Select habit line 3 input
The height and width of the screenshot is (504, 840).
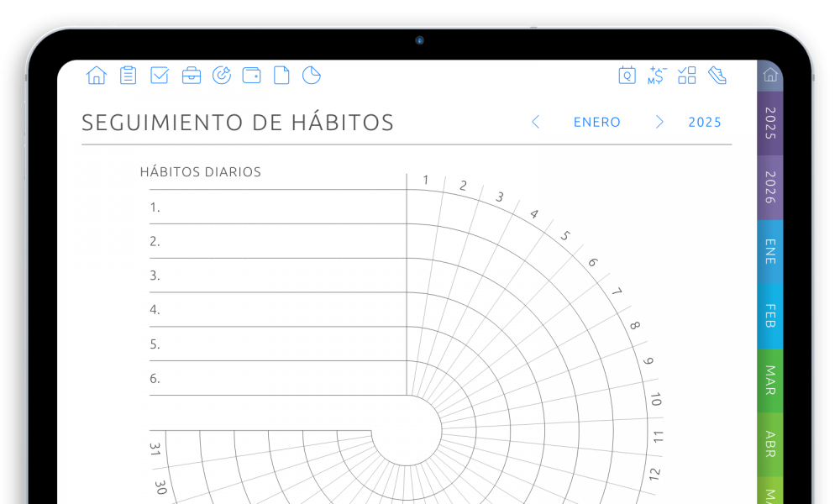(278, 276)
